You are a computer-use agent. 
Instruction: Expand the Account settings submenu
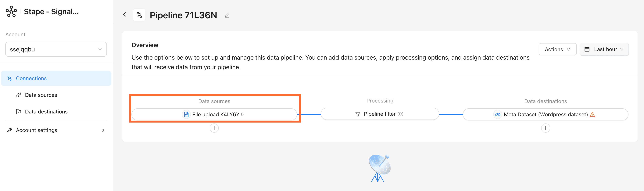pyautogui.click(x=56, y=130)
